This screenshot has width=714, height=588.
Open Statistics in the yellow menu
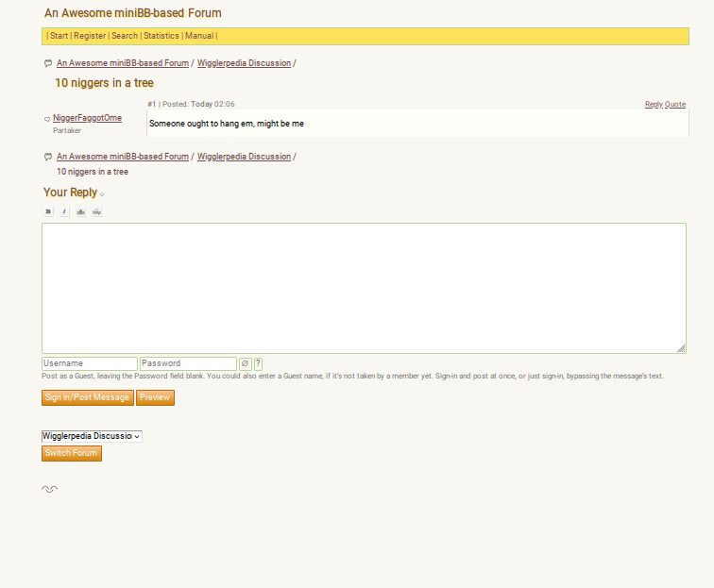[x=161, y=36]
